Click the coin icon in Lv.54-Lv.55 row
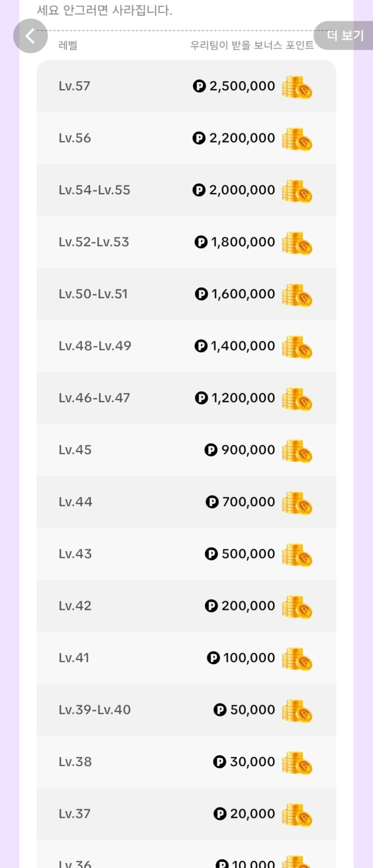Image resolution: width=373 pixels, height=868 pixels. (x=297, y=191)
